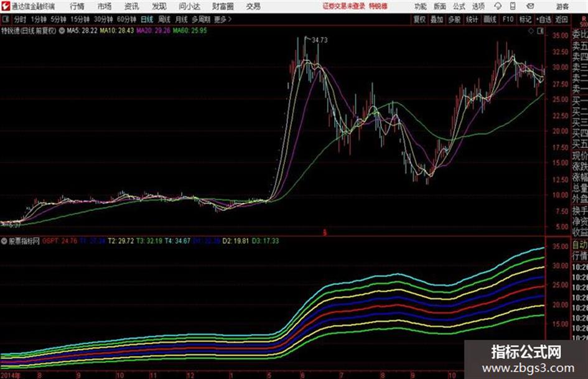
Task: Open the 功能 menu
Action: (421, 6)
